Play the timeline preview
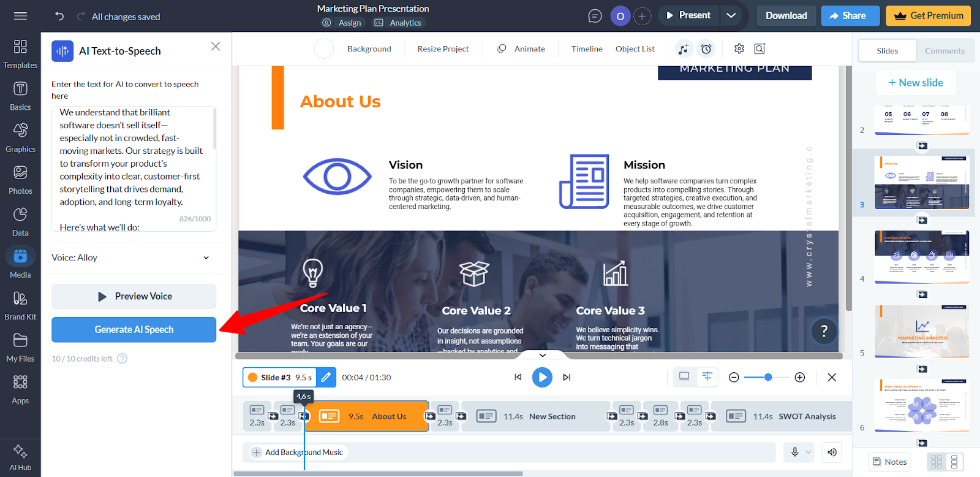This screenshot has width=980, height=477. point(542,377)
